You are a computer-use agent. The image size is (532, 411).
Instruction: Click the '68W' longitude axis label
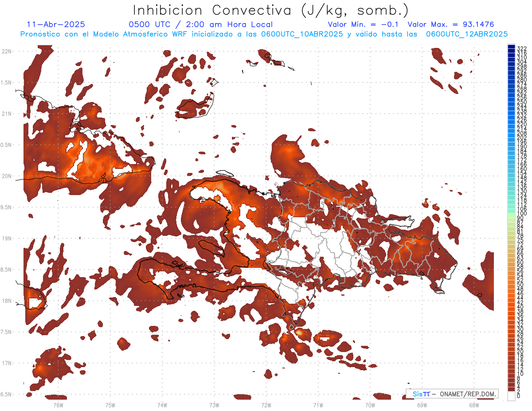474,404
